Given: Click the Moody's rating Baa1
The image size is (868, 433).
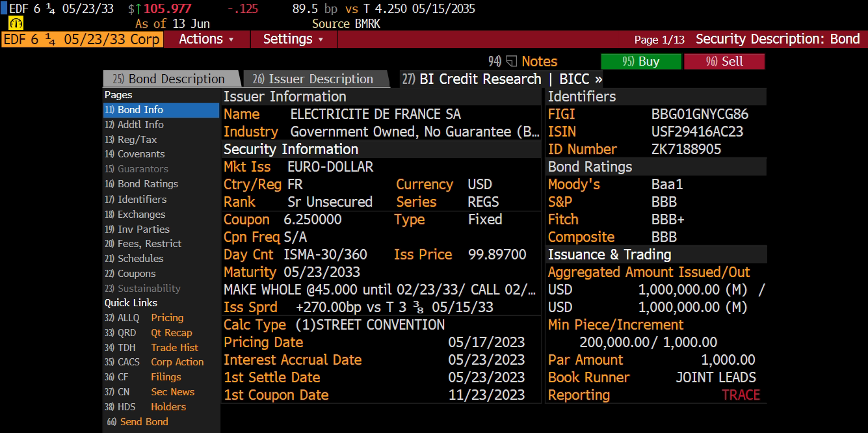Looking at the screenshot, I should (667, 185).
